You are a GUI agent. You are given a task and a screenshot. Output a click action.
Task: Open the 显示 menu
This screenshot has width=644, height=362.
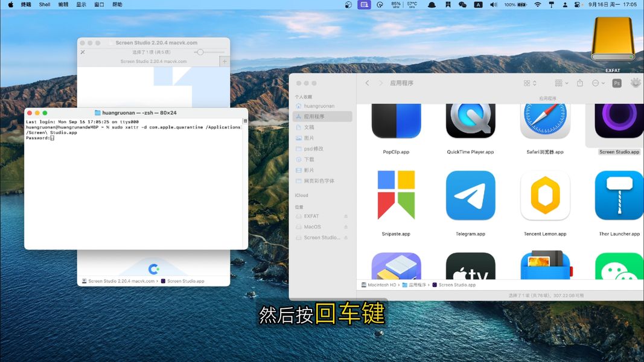click(x=81, y=4)
